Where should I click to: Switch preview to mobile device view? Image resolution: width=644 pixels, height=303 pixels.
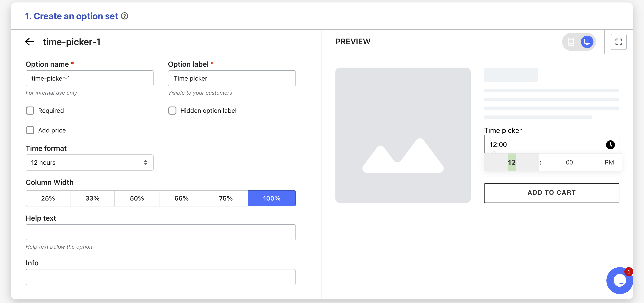click(x=571, y=42)
